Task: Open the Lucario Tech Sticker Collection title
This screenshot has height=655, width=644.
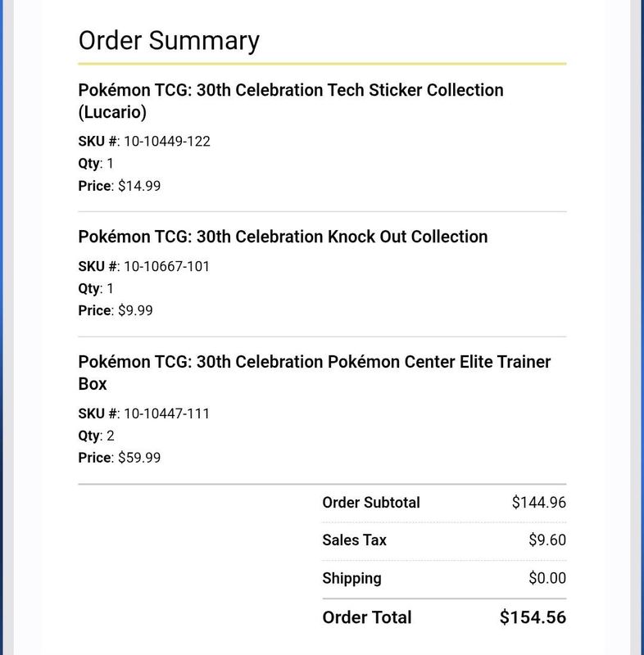Action: [291, 101]
